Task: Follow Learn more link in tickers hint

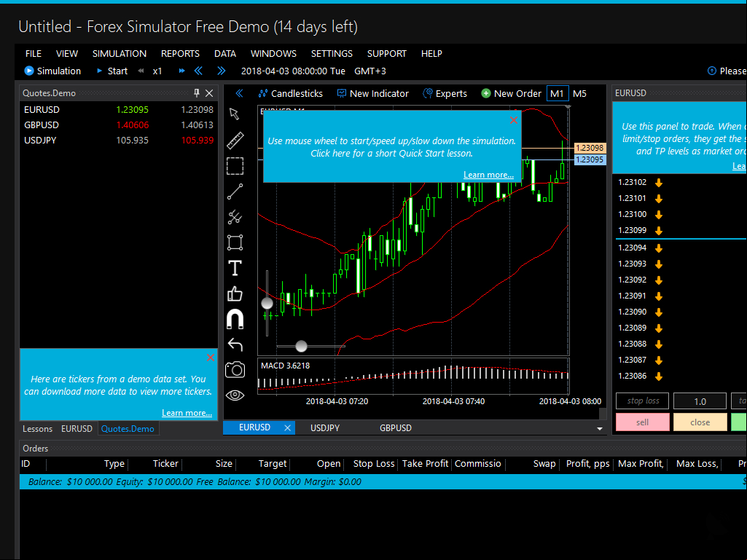Action: [187, 413]
